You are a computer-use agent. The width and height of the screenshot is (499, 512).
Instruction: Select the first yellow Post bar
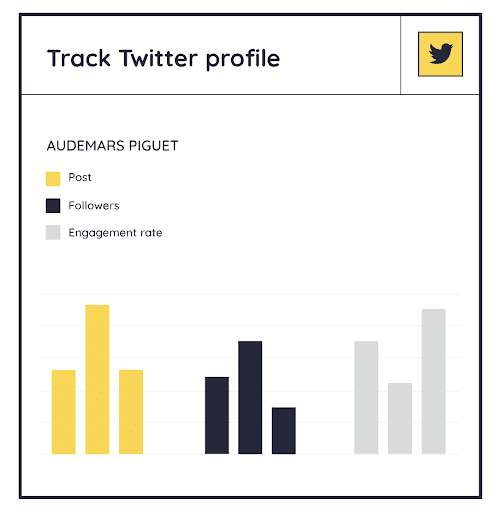[x=64, y=412]
